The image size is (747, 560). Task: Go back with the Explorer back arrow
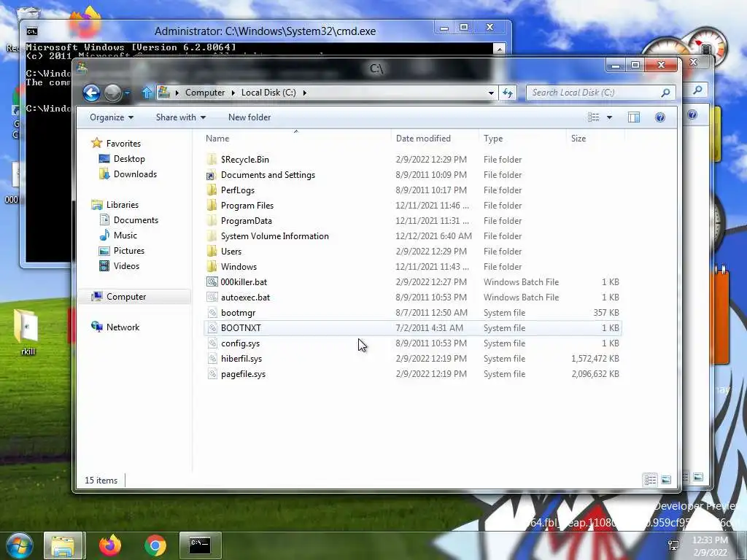tap(91, 93)
